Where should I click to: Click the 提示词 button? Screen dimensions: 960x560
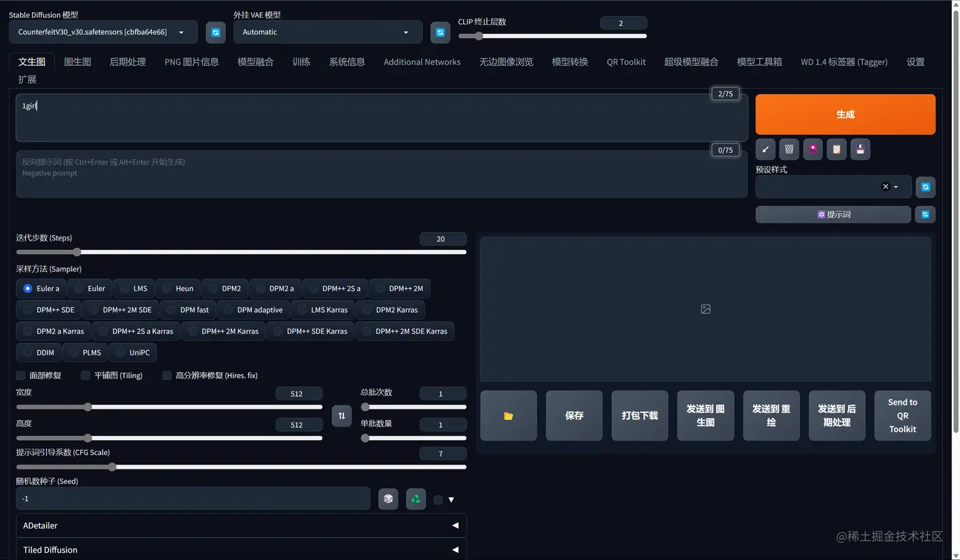click(833, 215)
